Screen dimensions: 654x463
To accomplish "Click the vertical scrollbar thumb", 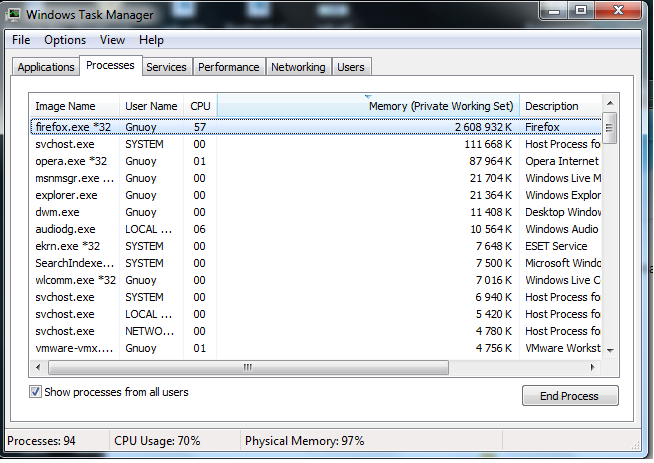I will coord(610,128).
